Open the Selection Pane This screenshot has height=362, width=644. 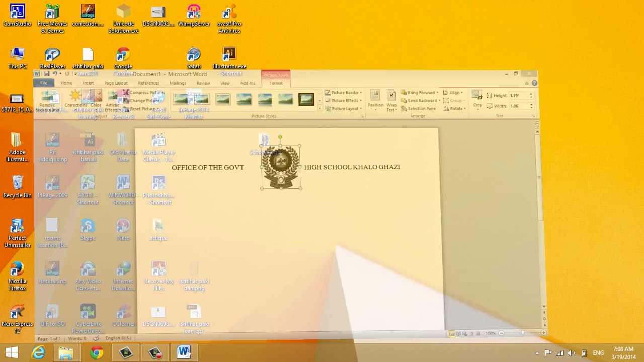coord(418,109)
